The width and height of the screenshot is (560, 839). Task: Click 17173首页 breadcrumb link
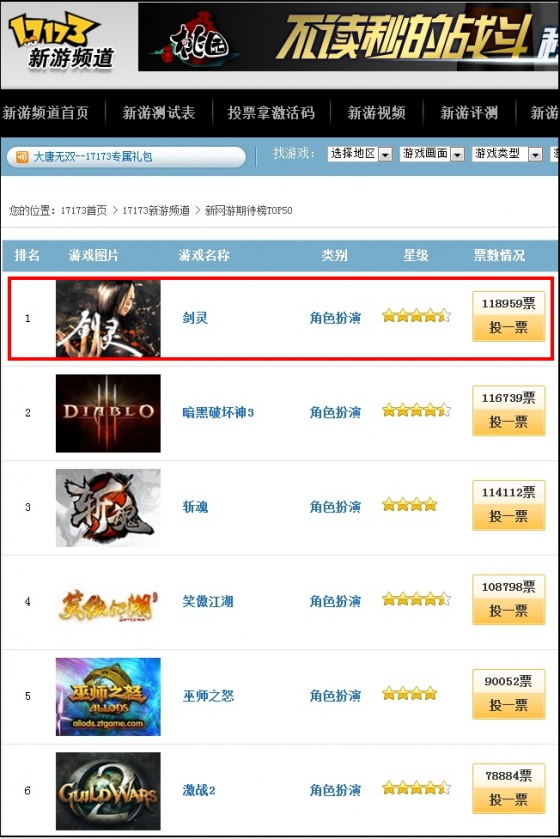83,210
